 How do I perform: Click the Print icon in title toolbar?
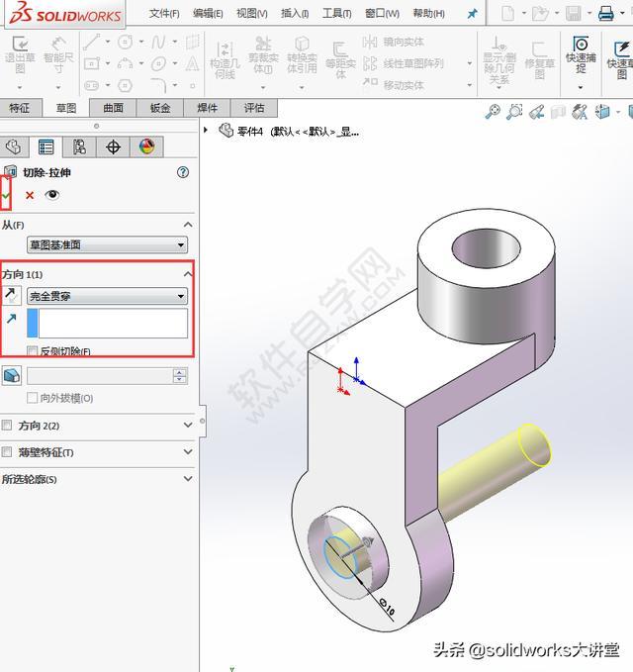tap(605, 13)
